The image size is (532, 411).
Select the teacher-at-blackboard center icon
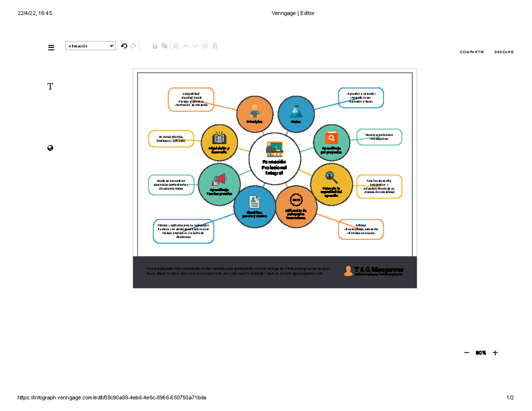(x=274, y=149)
